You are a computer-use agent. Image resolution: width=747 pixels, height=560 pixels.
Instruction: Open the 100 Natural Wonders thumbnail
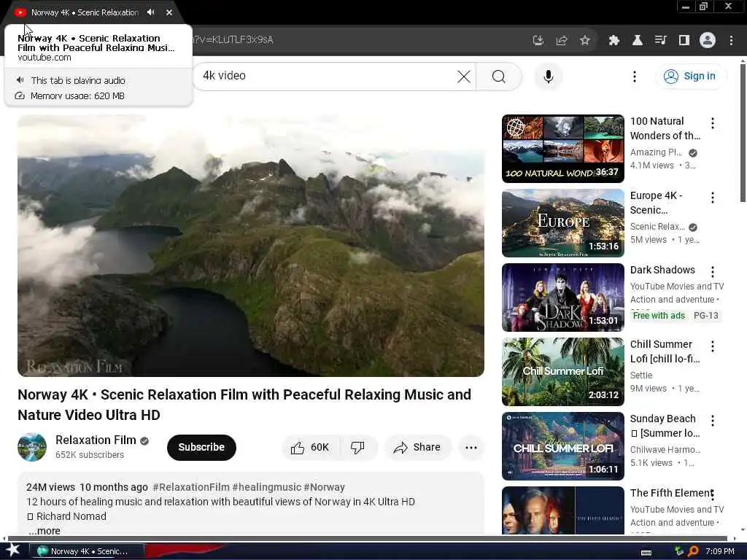pyautogui.click(x=562, y=149)
